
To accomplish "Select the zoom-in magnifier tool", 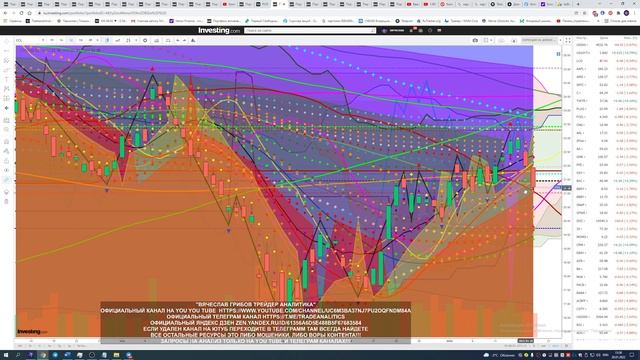I will (x=6, y=130).
